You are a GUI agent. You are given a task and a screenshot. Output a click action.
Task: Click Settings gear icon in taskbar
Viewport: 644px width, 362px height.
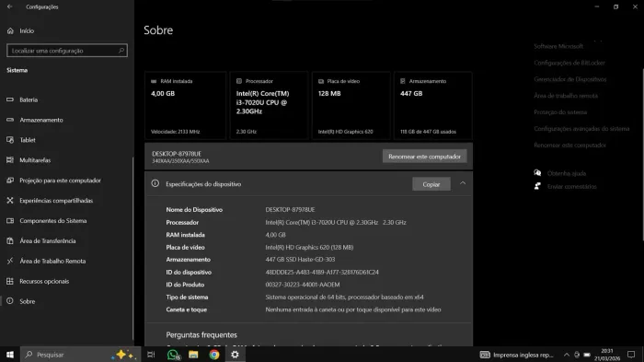235,355
